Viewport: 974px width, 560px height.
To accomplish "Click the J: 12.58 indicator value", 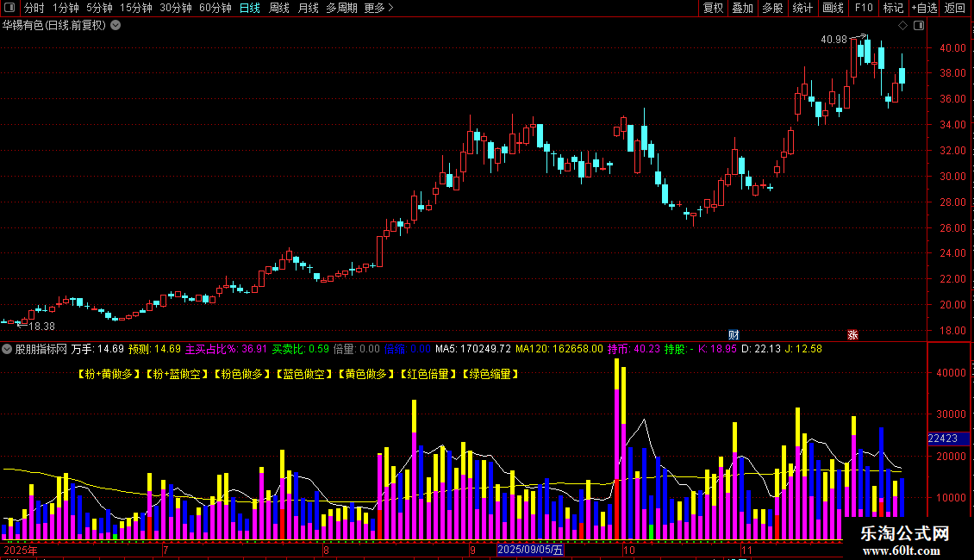I will click(804, 349).
